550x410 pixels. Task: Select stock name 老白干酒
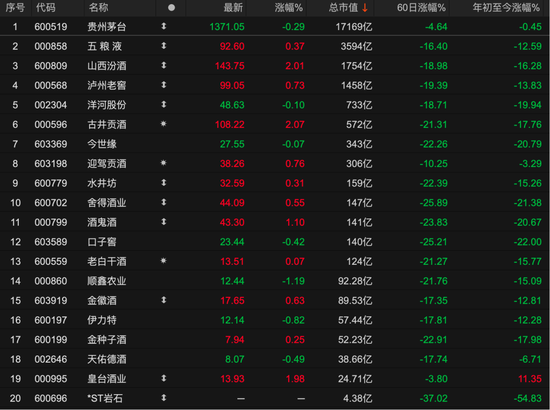pos(107,262)
